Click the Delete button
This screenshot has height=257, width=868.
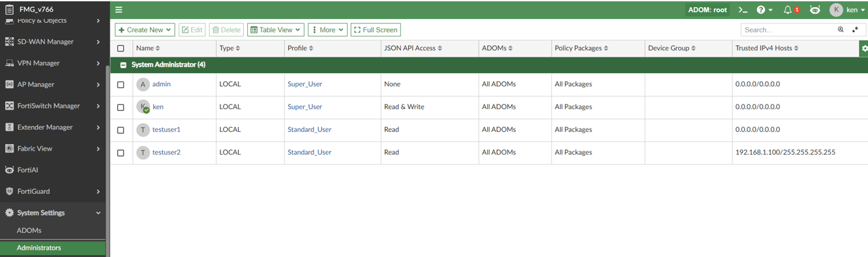click(226, 30)
